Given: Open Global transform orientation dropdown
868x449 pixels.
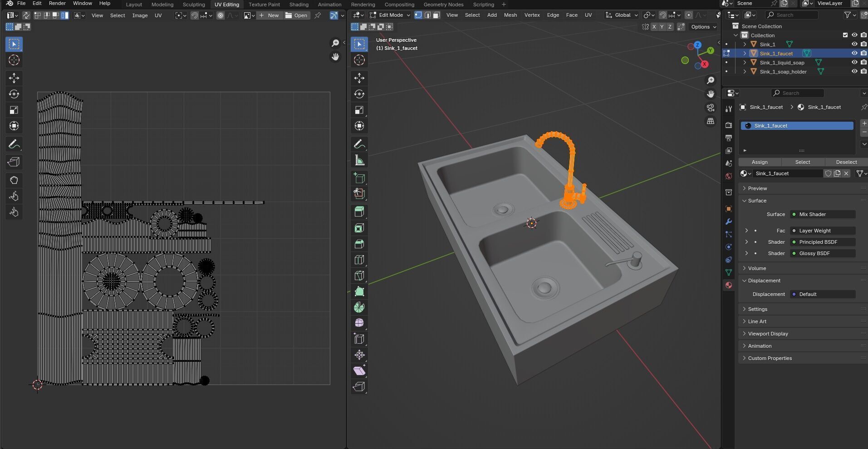Looking at the screenshot, I should [623, 15].
